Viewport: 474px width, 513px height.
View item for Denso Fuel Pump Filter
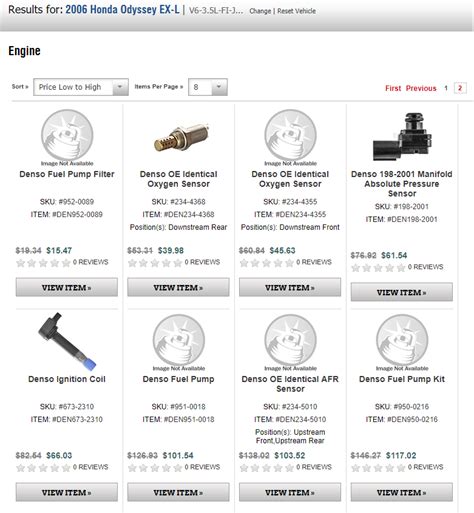(67, 287)
